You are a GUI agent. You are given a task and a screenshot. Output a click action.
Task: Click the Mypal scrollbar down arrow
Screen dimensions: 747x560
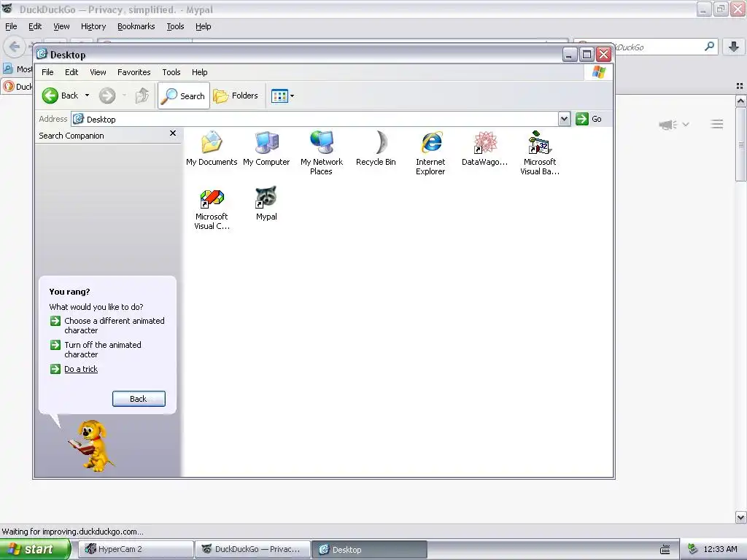741,517
